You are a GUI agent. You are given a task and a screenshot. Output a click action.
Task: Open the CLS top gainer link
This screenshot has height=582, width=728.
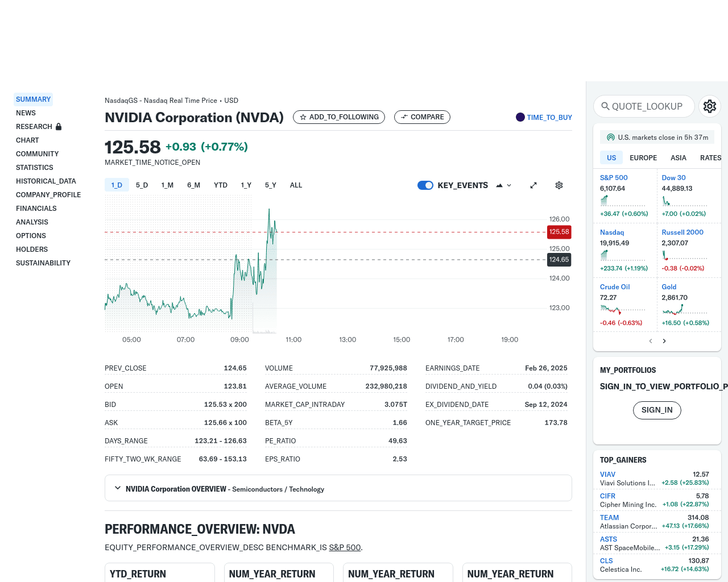pos(606,561)
